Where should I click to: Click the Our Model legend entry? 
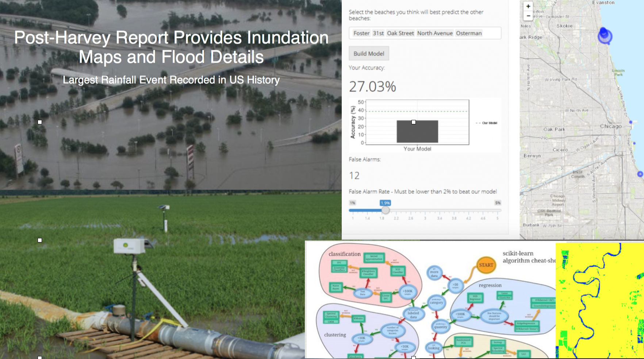pyautogui.click(x=487, y=123)
